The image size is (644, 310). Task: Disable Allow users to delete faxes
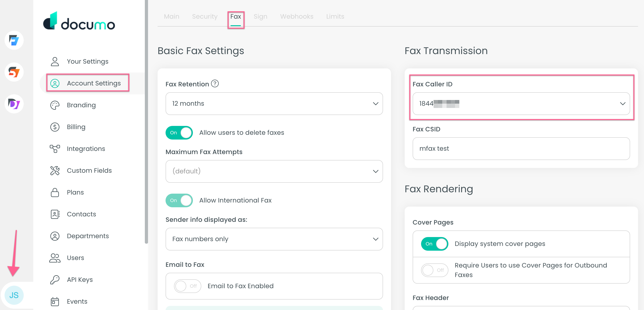tap(179, 132)
